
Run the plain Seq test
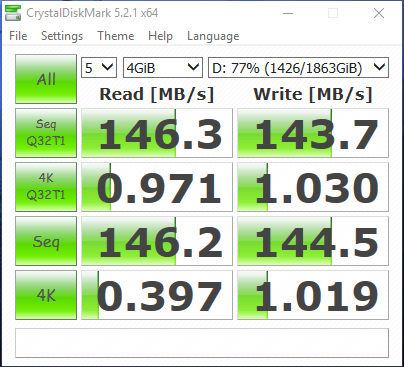coord(46,241)
